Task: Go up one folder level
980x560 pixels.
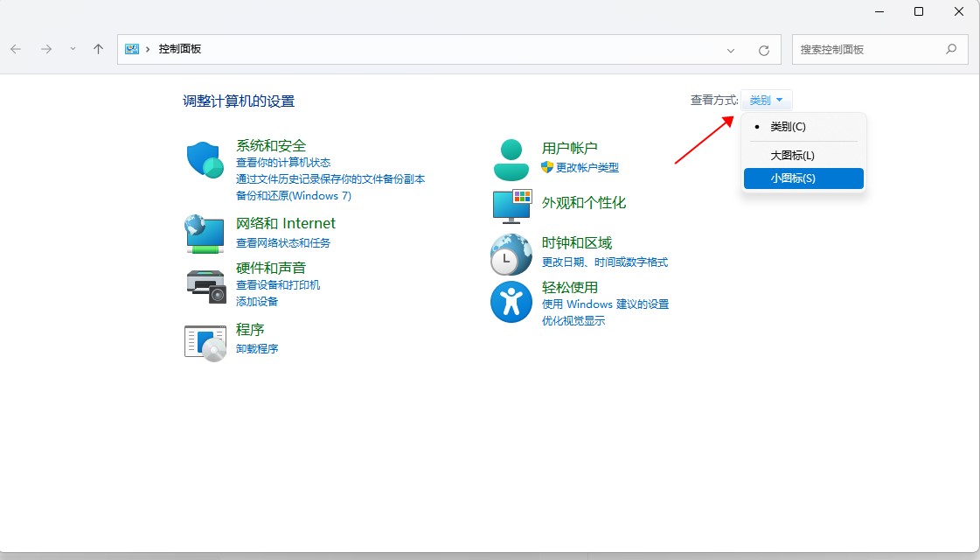Action: tap(99, 50)
